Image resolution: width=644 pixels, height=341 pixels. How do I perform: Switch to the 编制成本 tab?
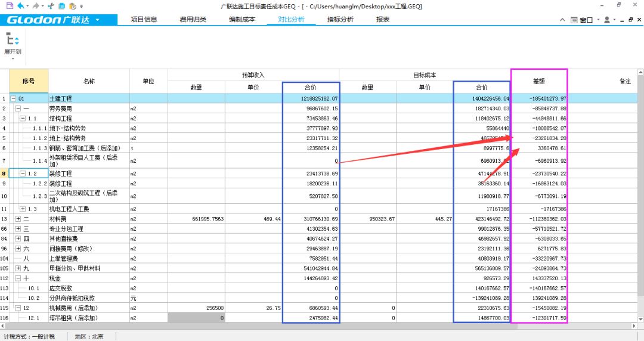point(242,19)
